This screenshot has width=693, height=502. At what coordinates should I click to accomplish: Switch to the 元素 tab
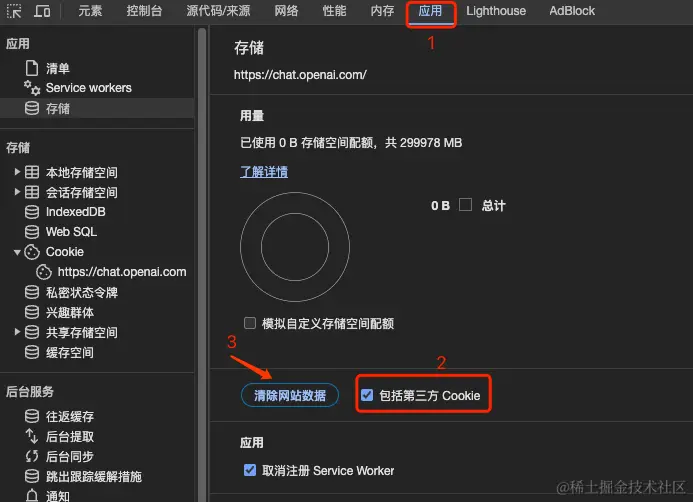(90, 11)
